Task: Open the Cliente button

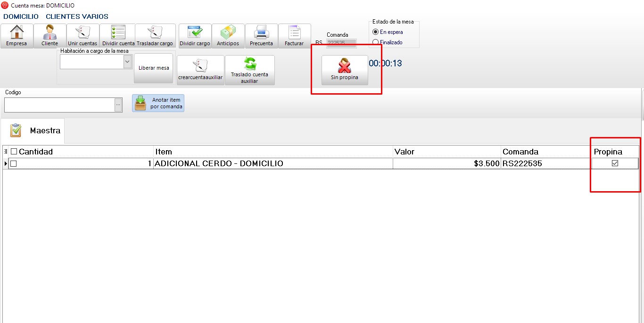Action: (x=50, y=36)
